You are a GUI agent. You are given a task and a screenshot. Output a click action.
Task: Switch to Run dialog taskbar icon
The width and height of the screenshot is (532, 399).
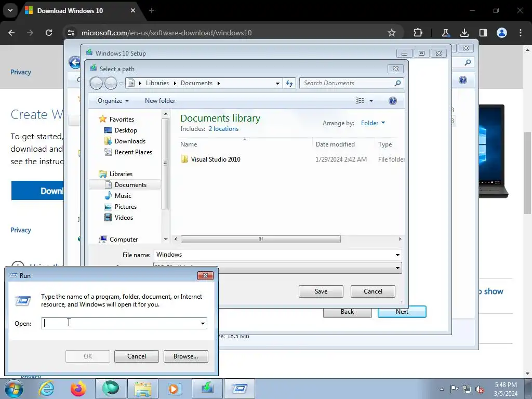pyautogui.click(x=240, y=389)
